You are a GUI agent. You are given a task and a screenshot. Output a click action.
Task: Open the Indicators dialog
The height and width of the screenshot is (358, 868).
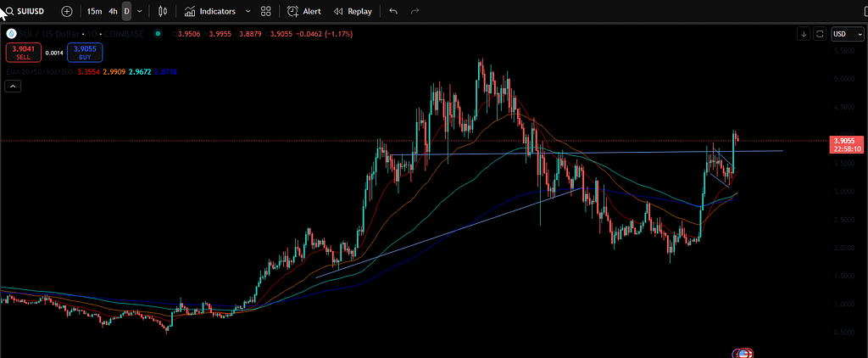210,12
